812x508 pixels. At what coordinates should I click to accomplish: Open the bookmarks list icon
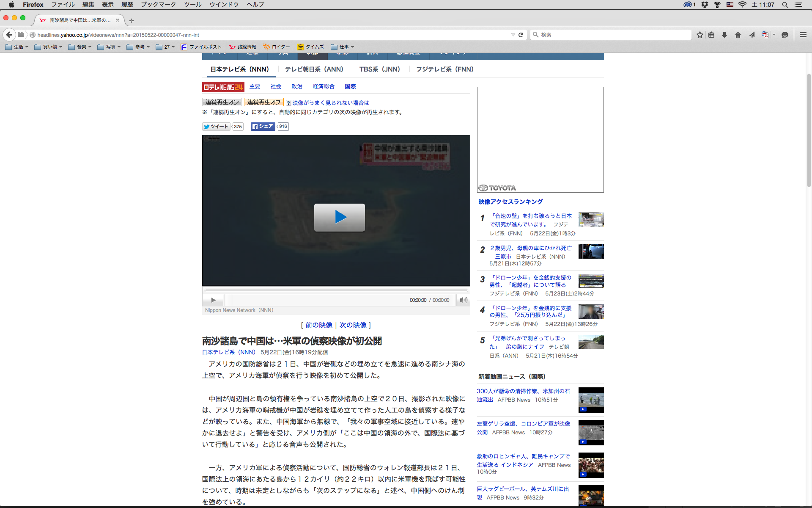(x=711, y=35)
